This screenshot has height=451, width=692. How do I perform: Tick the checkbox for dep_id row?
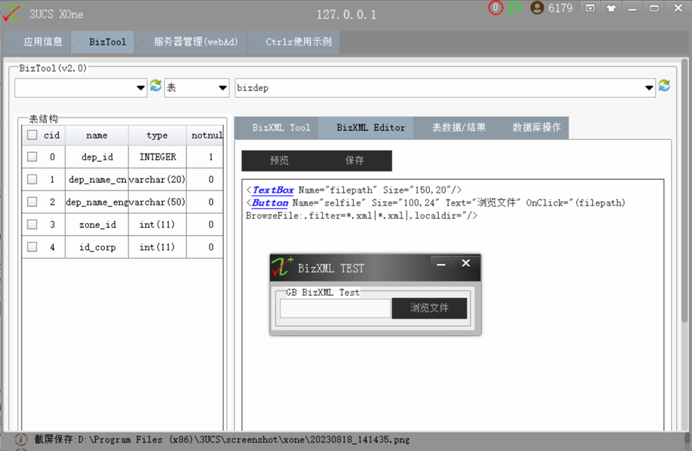click(32, 157)
